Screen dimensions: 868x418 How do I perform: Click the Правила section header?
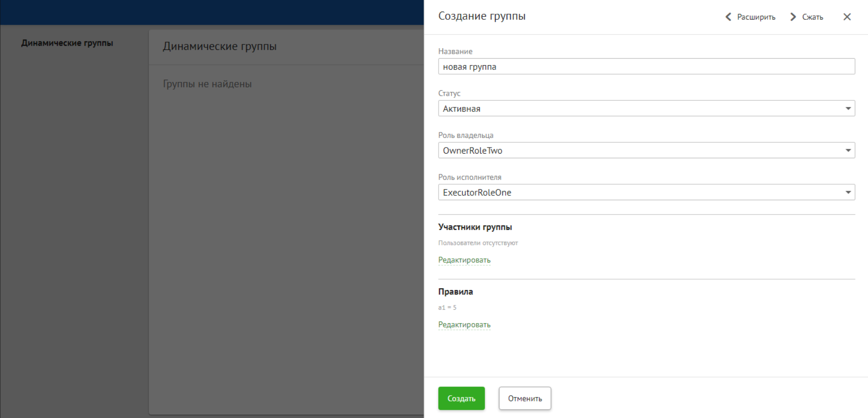click(x=456, y=292)
